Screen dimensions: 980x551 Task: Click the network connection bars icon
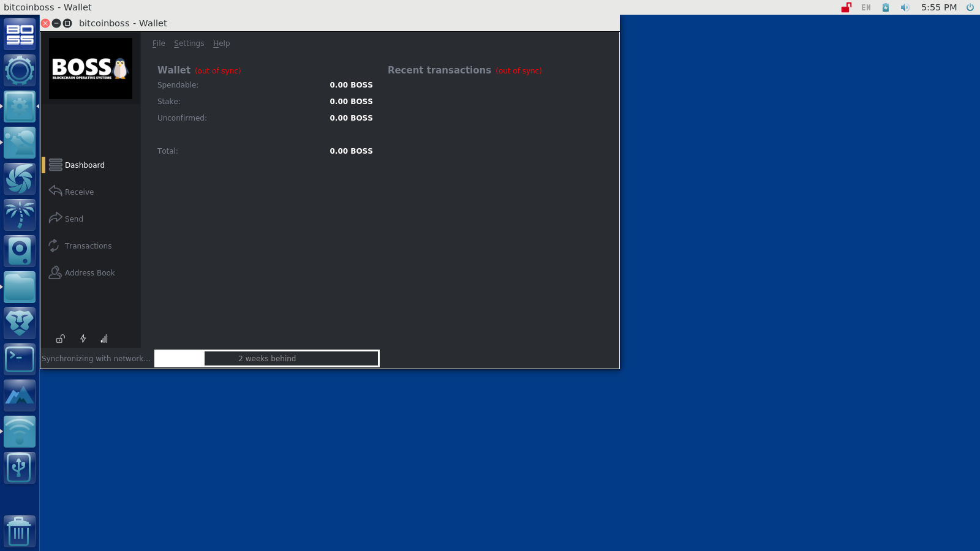pyautogui.click(x=104, y=339)
